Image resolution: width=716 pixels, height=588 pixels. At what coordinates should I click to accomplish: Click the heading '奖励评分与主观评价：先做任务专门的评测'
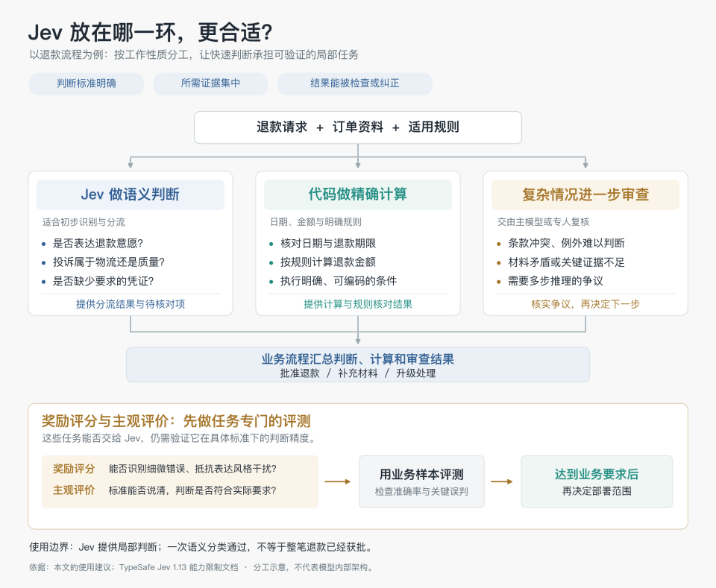point(176,420)
